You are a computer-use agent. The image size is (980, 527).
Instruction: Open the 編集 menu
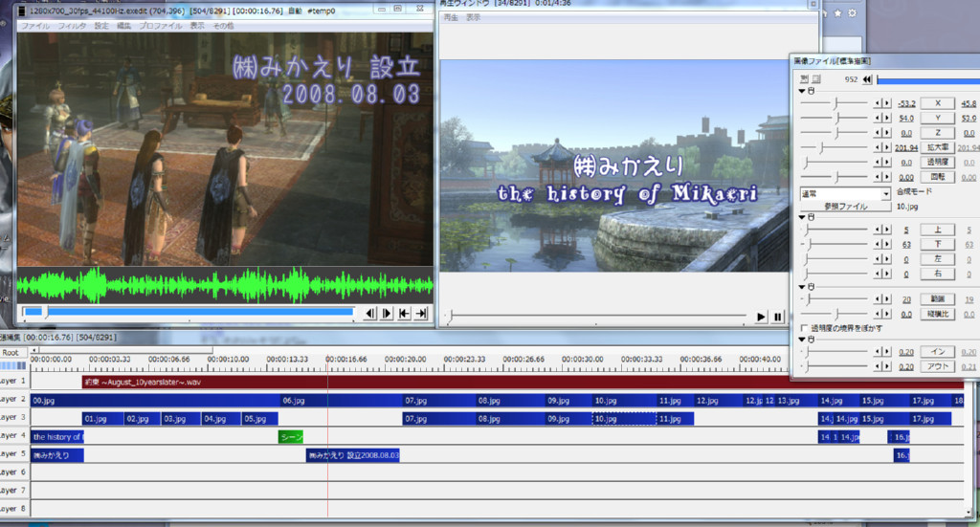tap(123, 26)
